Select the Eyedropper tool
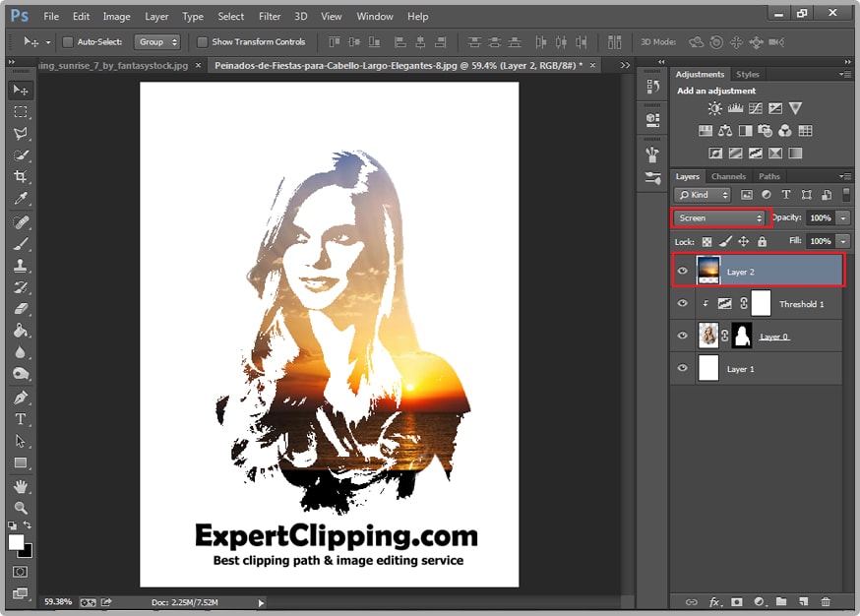The height and width of the screenshot is (616, 860). pos(20,200)
